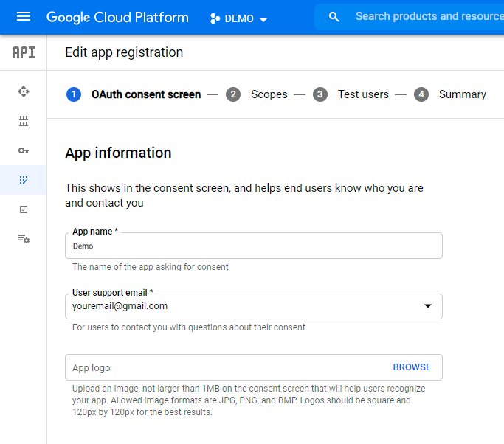The image size is (504, 444).
Task: Open the hamburger navigation menu
Action: coord(24,17)
